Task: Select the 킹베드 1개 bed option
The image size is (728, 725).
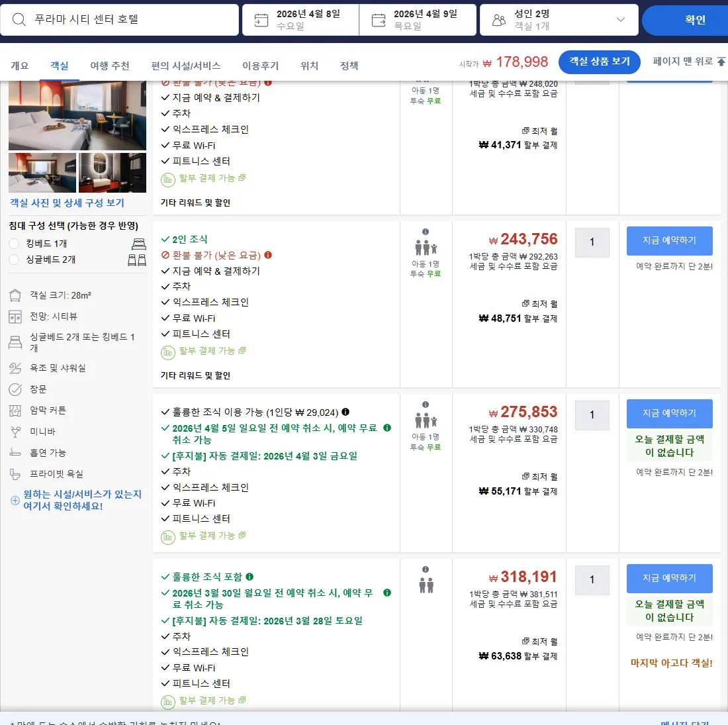Action: [14, 244]
